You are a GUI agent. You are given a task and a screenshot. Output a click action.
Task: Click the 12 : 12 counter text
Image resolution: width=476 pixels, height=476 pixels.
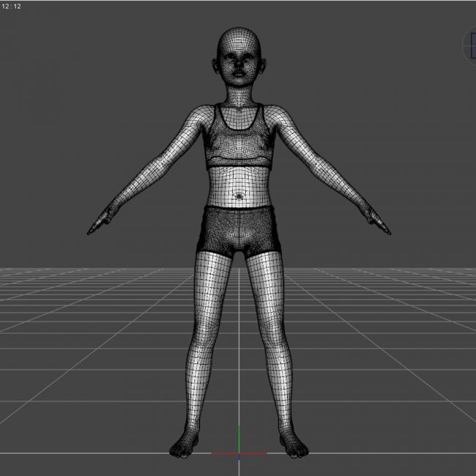[x=11, y=6]
